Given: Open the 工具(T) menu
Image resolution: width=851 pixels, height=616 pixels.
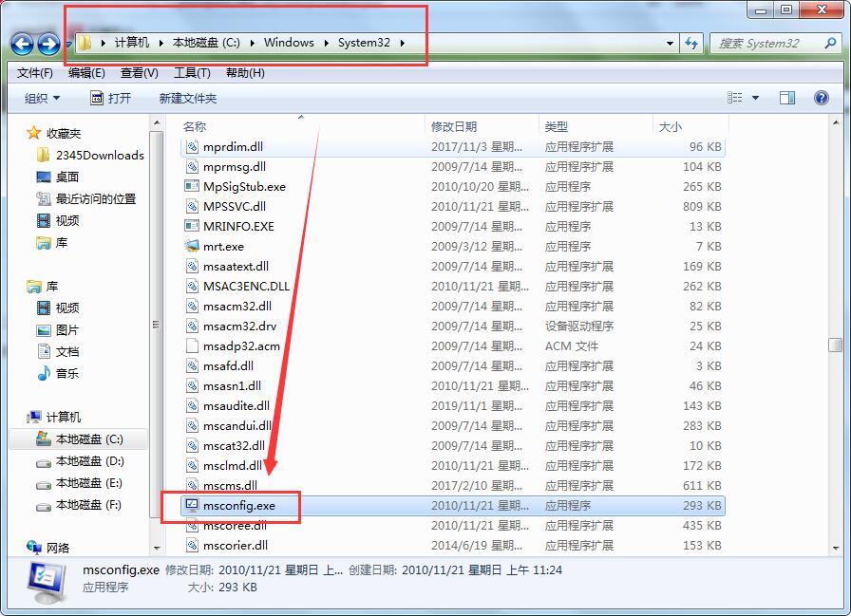Looking at the screenshot, I should (x=192, y=73).
